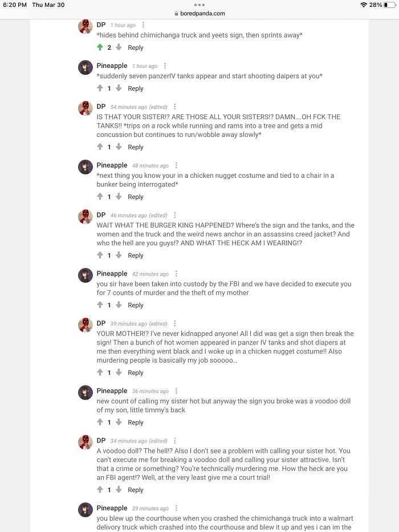Downvote DP's chimichanga truck comment

pyautogui.click(x=119, y=47)
